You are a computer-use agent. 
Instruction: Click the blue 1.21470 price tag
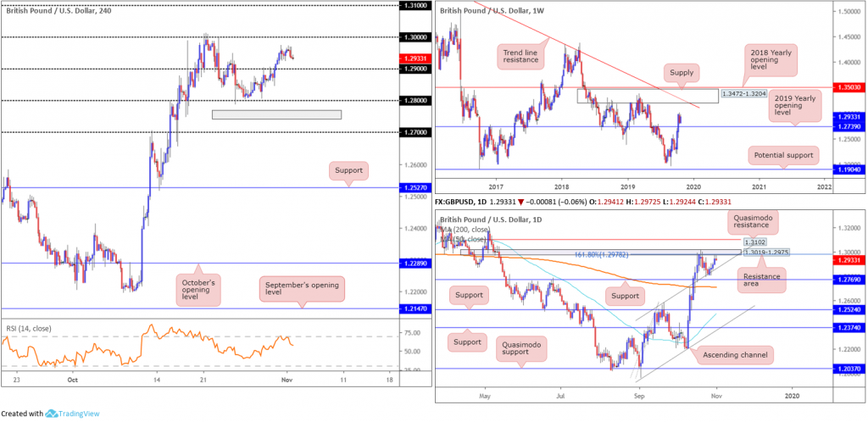(x=414, y=308)
